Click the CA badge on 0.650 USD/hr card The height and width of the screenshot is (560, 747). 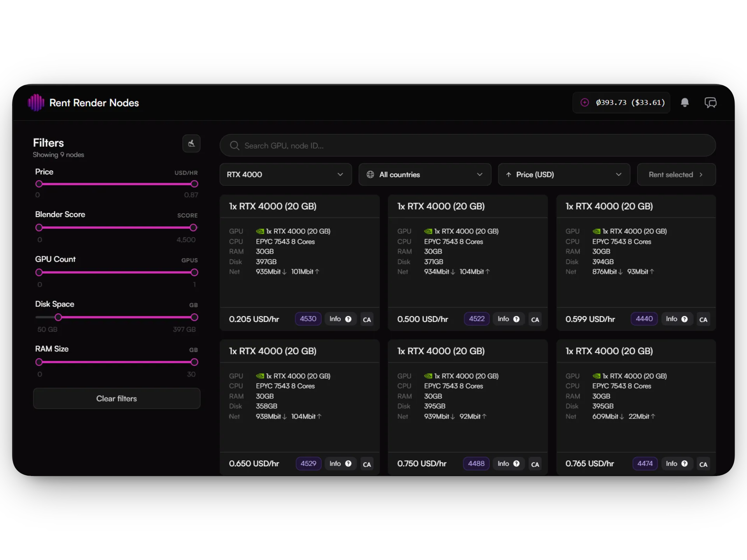pos(367,464)
